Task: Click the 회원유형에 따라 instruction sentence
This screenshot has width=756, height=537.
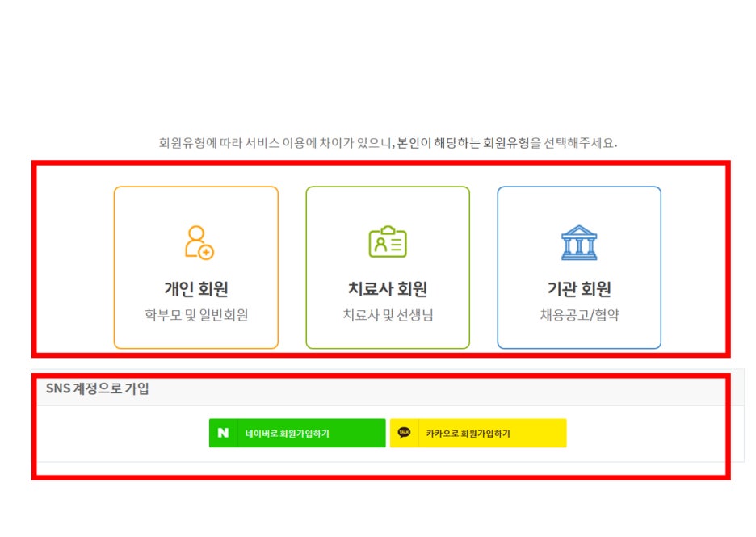Action: (x=388, y=143)
